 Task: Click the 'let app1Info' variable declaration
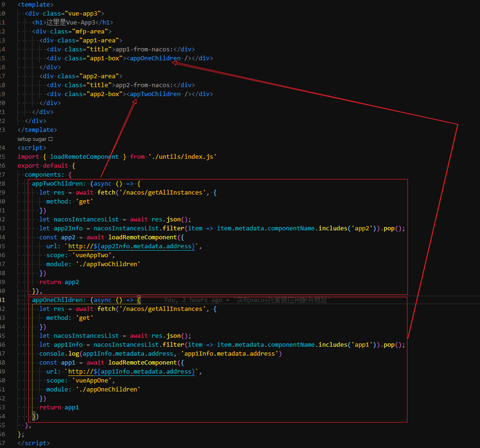pos(61,345)
